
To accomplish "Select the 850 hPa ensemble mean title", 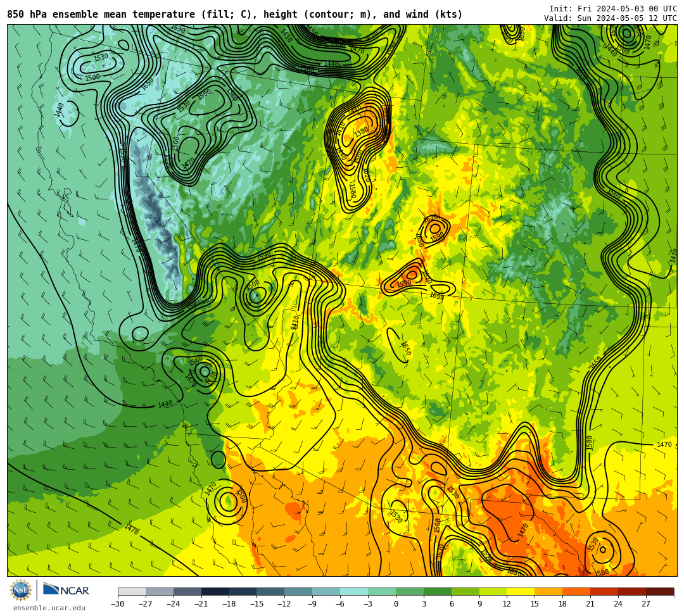I will [235, 15].
